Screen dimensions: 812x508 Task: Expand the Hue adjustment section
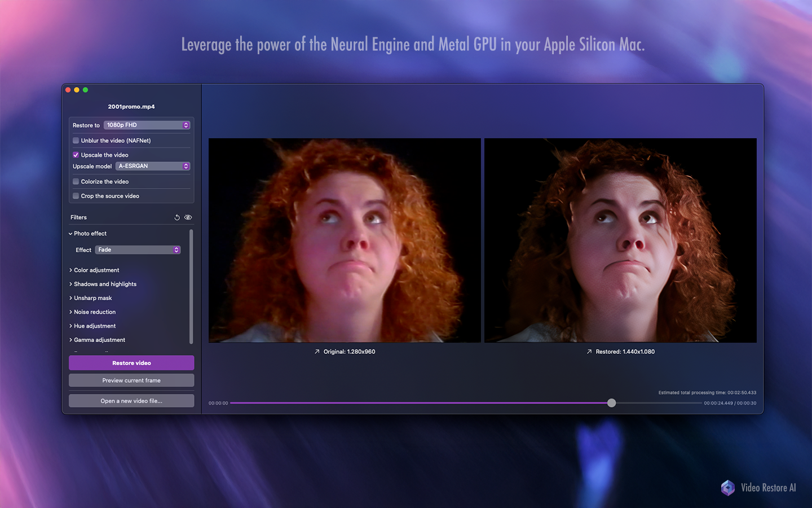pos(92,326)
